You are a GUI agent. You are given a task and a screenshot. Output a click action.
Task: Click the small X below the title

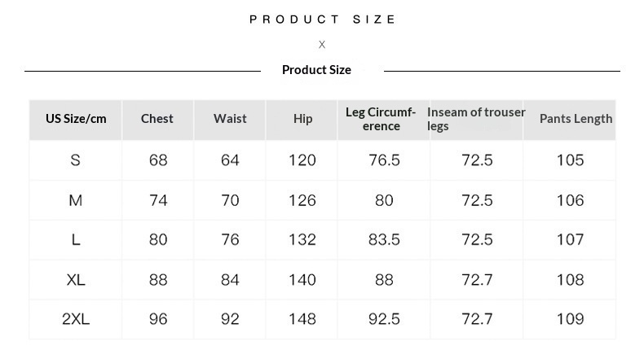(x=322, y=45)
